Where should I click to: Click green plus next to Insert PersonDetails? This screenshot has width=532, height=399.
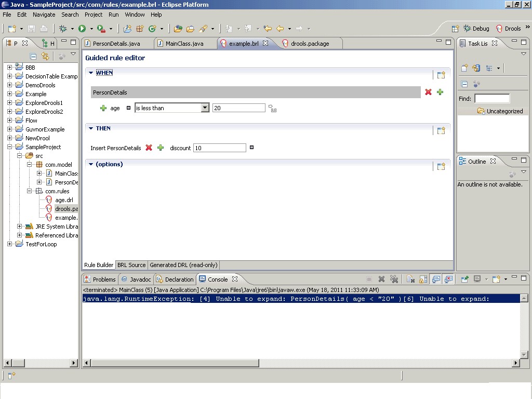click(161, 148)
